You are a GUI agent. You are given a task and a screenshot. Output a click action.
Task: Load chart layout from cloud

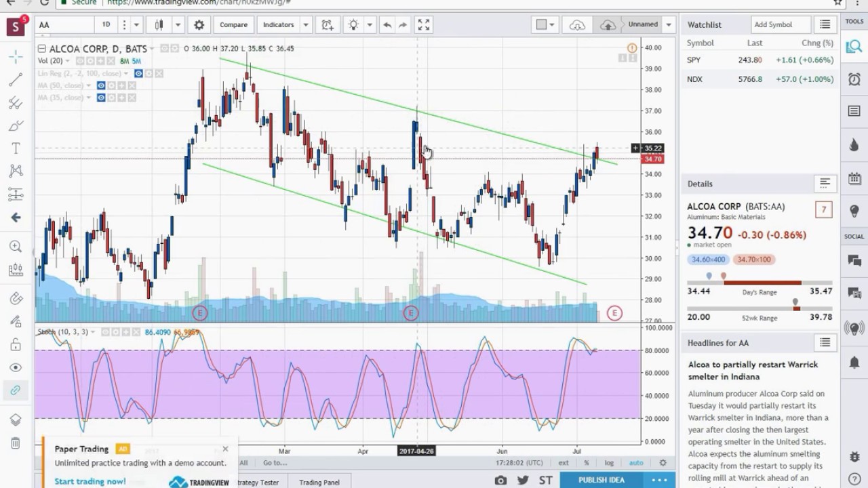[577, 25]
